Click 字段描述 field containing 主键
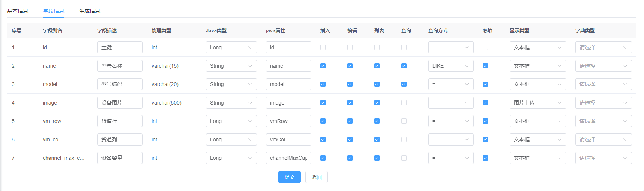 click(x=120, y=47)
